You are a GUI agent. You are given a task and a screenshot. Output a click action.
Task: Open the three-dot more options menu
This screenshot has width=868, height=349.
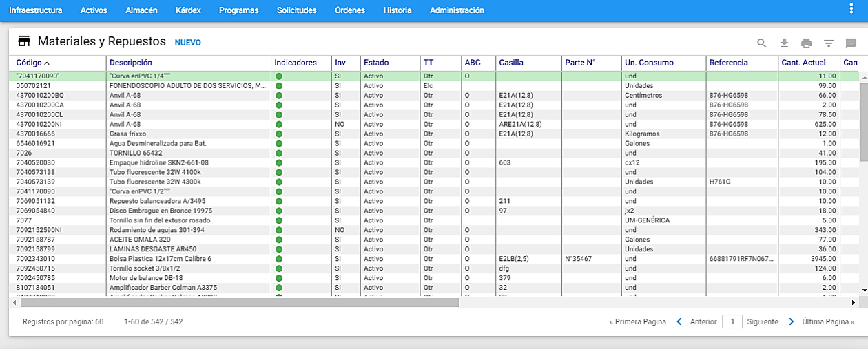tap(852, 8)
